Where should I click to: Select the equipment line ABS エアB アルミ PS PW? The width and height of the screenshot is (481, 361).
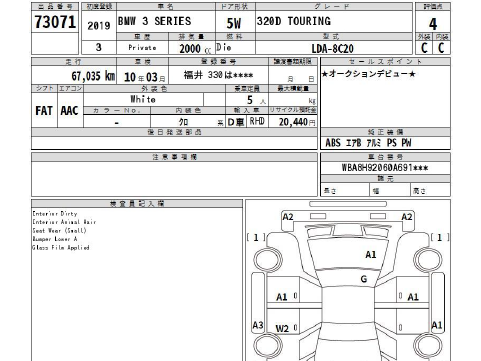click(x=368, y=143)
